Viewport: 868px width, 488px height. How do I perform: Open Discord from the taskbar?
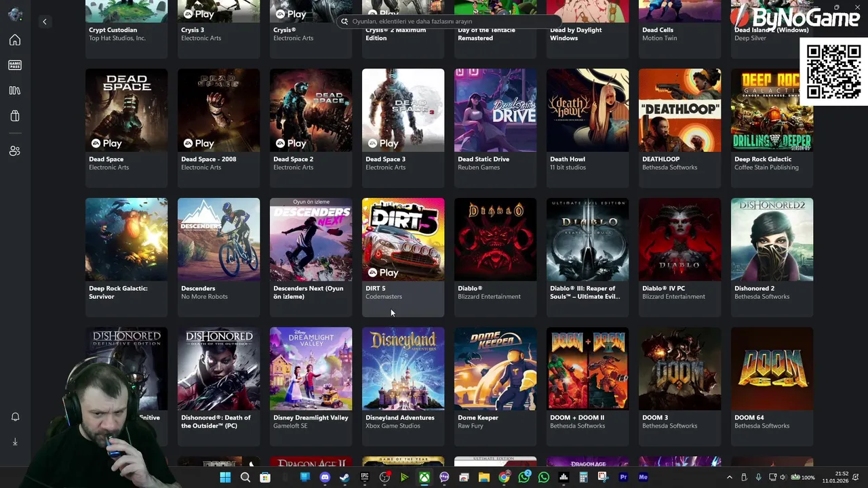[325, 477]
